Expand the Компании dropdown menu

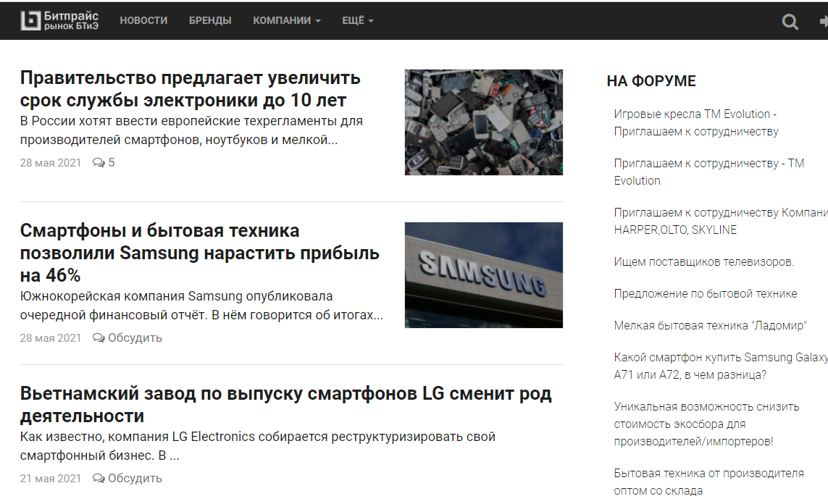tap(287, 20)
